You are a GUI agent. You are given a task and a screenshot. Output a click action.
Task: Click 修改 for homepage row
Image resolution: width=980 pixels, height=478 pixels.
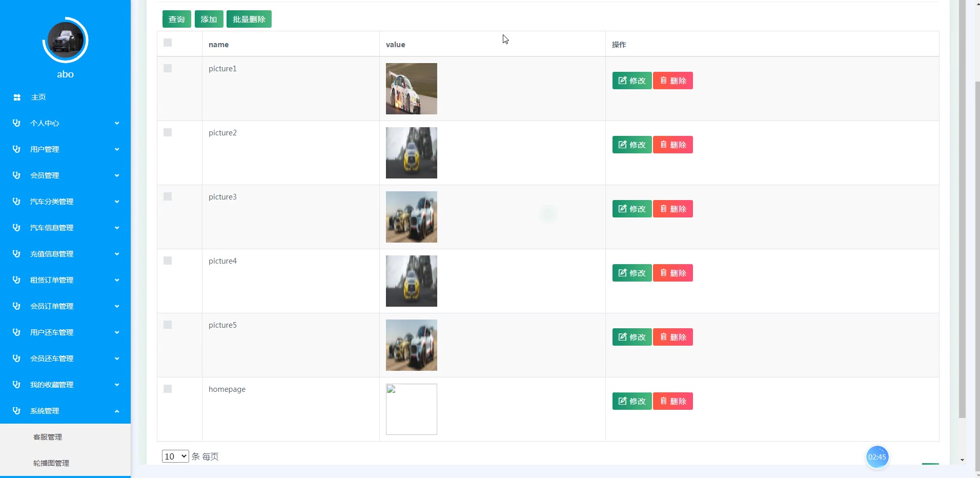tap(632, 401)
